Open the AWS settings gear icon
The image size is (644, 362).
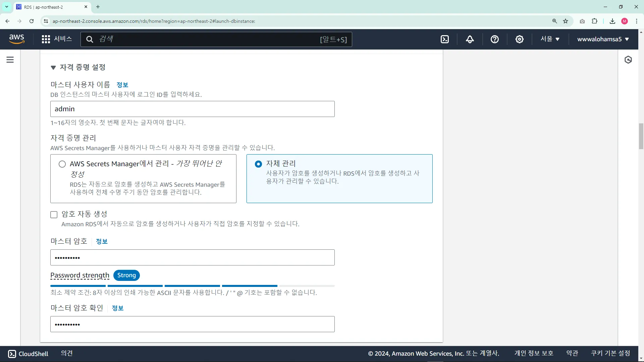pos(520,39)
